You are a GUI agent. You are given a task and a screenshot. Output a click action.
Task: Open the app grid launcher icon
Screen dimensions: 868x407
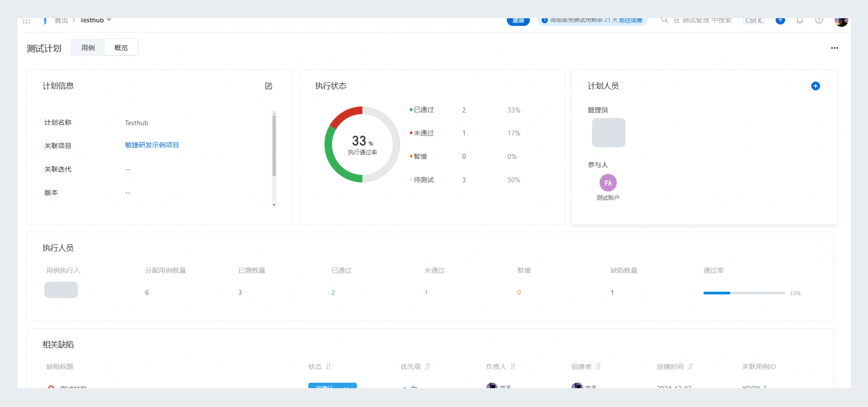click(26, 21)
